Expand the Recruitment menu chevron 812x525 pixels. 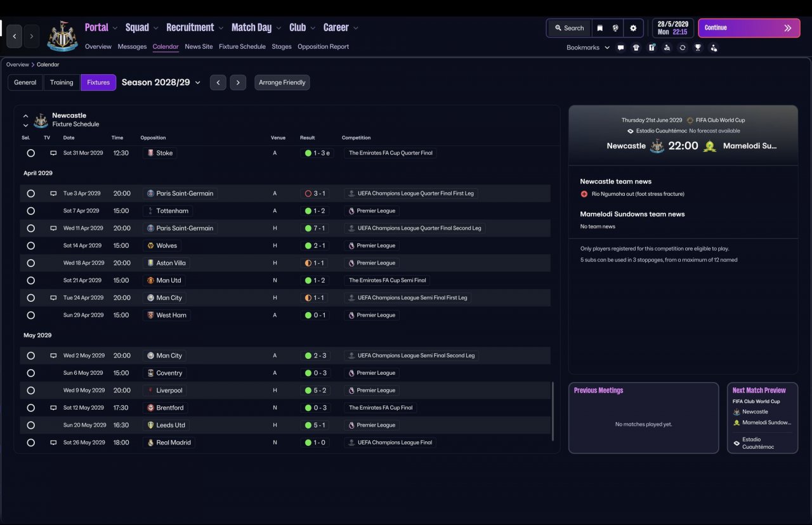click(x=221, y=28)
